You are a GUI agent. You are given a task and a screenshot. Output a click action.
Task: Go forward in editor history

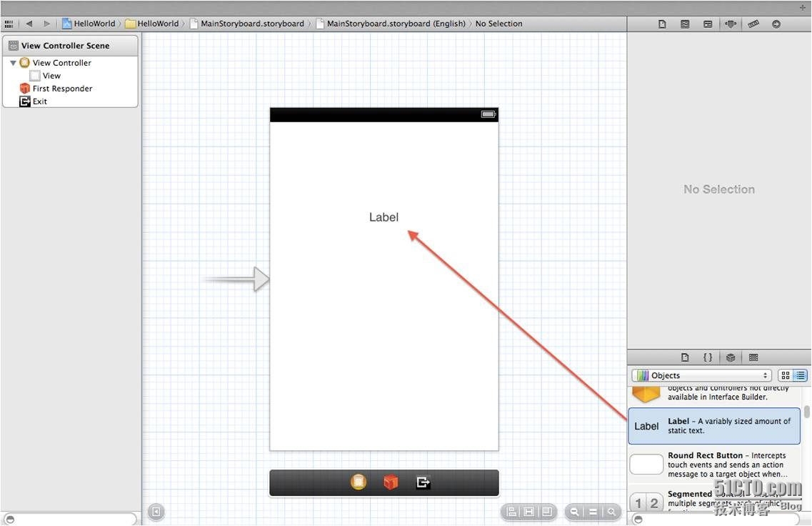coord(46,24)
